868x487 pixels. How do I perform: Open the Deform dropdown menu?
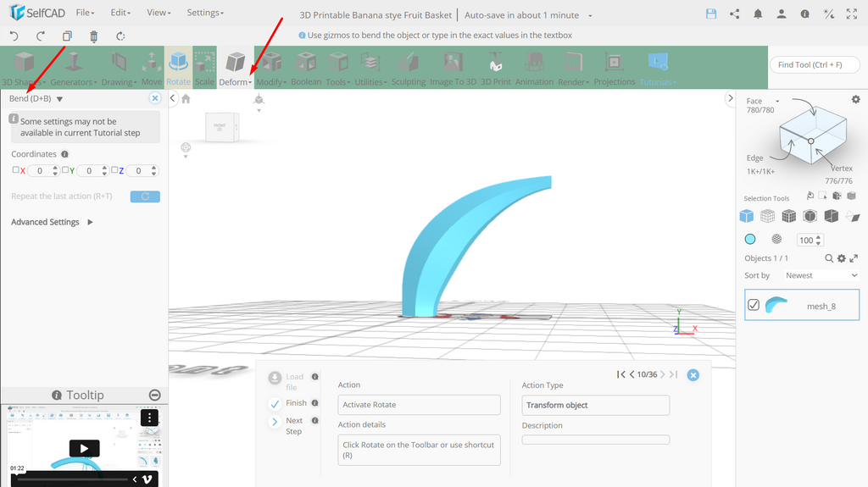tap(236, 68)
